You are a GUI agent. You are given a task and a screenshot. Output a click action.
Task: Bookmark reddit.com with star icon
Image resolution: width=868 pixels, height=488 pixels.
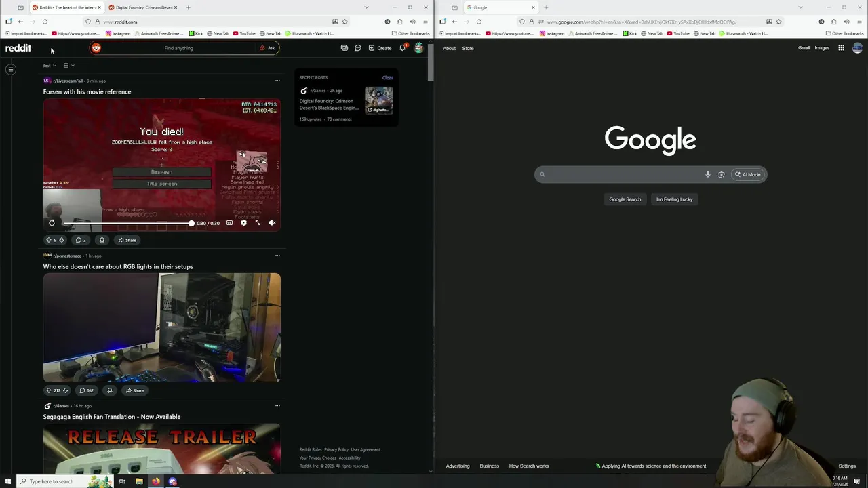pyautogui.click(x=344, y=22)
